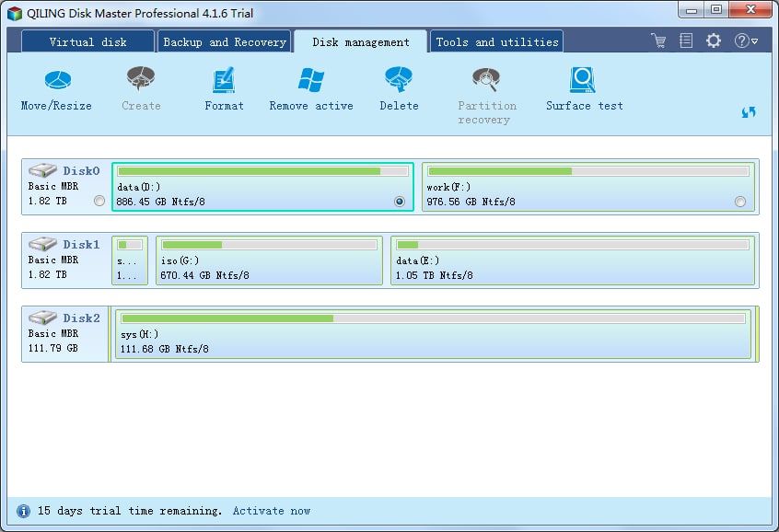Switch to the Backup and Recovery tab
779x532 pixels.
tap(225, 41)
